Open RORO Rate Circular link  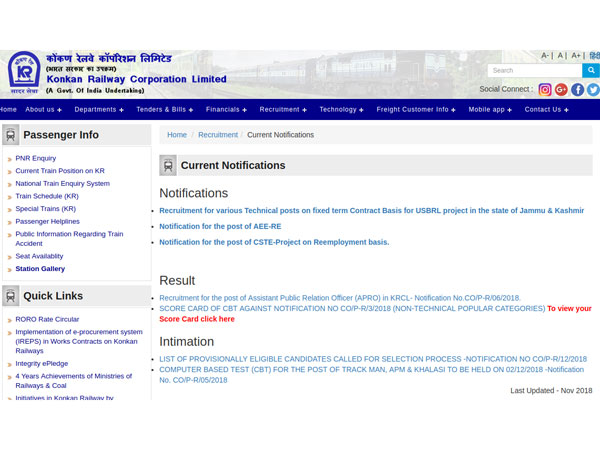tap(47, 319)
